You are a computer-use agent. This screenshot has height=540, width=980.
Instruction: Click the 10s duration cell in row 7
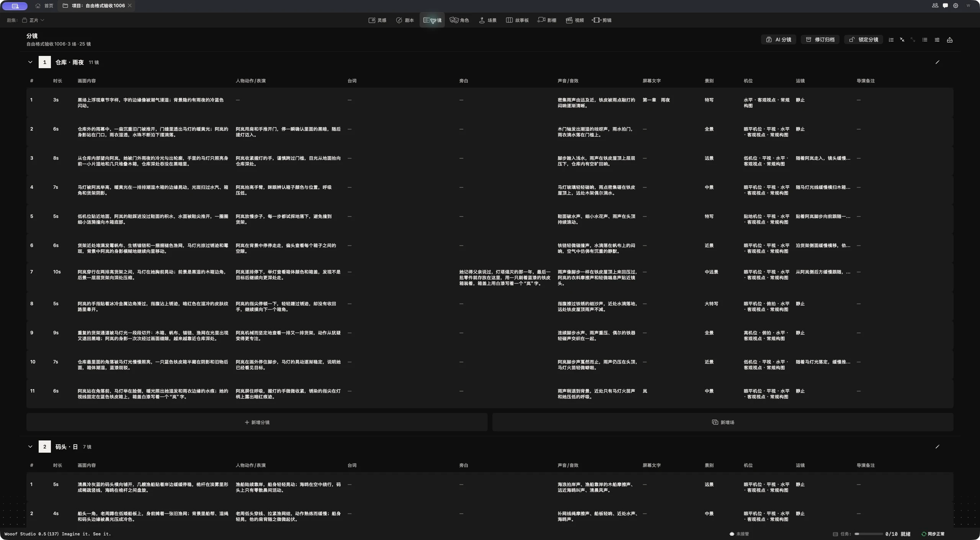[57, 272]
